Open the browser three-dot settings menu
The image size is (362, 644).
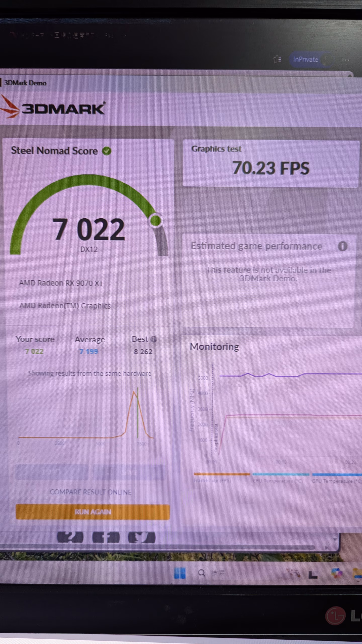click(x=346, y=60)
